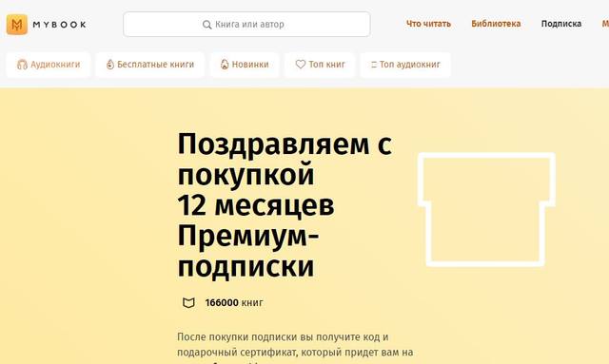This screenshot has width=609, height=364.
Task: Click the MyBook orange logo icon
Action: (x=17, y=25)
